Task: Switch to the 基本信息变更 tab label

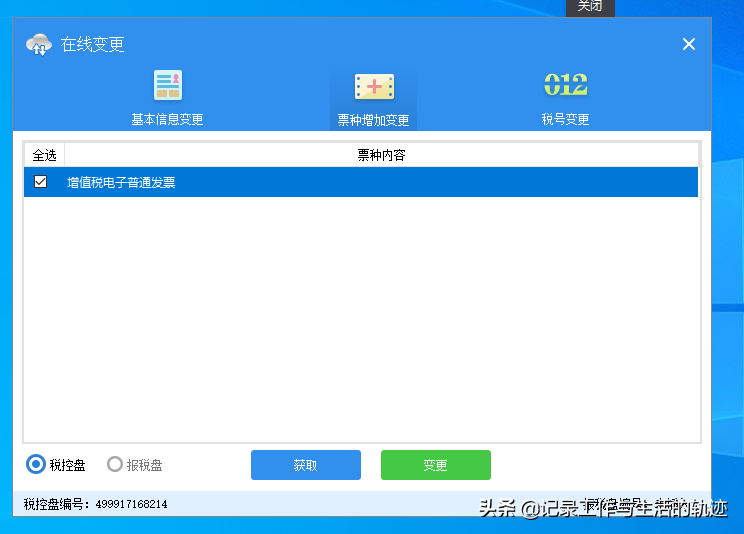Action: tap(167, 119)
